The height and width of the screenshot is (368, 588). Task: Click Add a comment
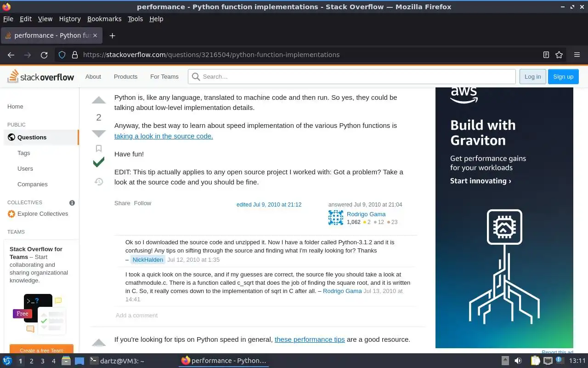136,316
